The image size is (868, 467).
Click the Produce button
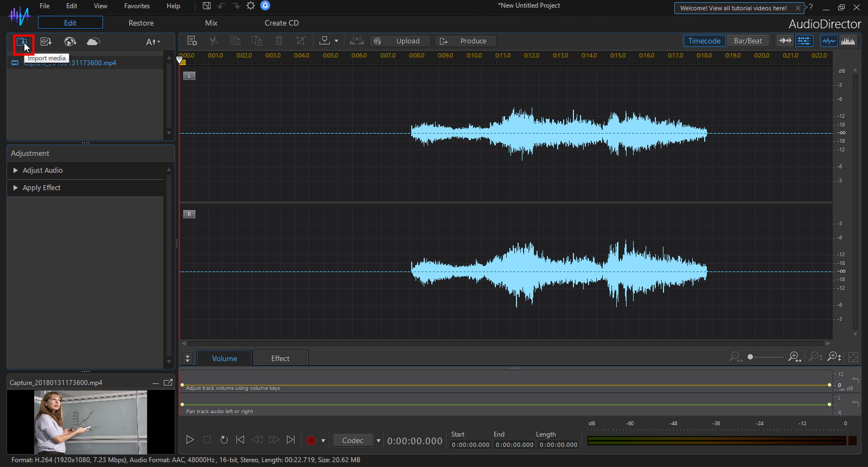tap(467, 41)
